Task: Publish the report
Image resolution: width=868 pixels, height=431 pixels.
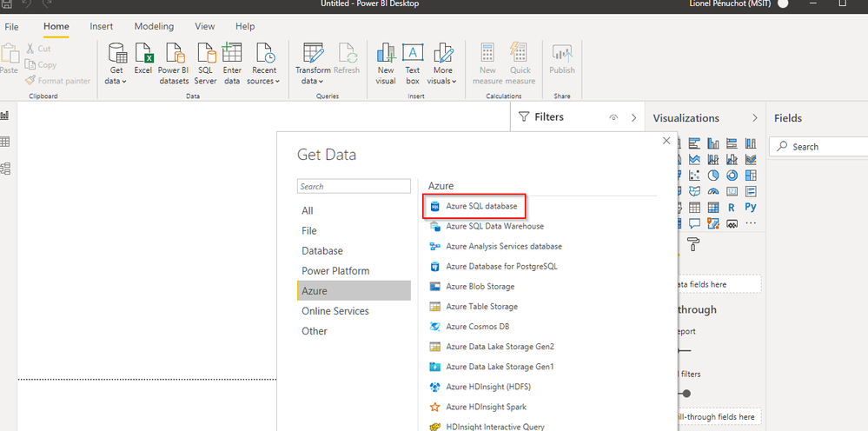Action: pos(562,59)
